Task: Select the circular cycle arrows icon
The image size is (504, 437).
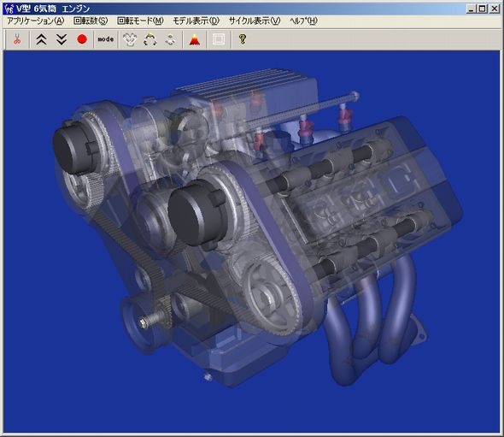Action: pyautogui.click(x=150, y=39)
